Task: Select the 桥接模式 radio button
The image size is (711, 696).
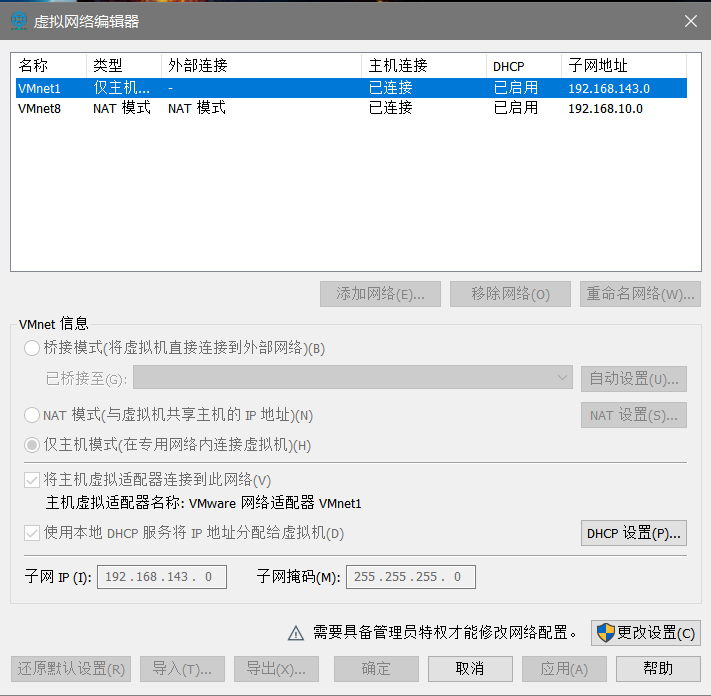Action: coord(32,348)
